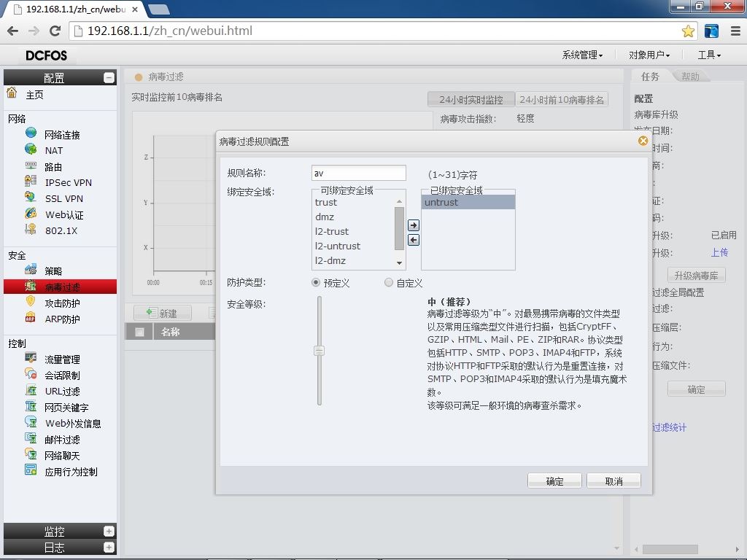Screen dimensions: 747x560
Task: Click the 攻击防护 shield icon
Action: 31,301
